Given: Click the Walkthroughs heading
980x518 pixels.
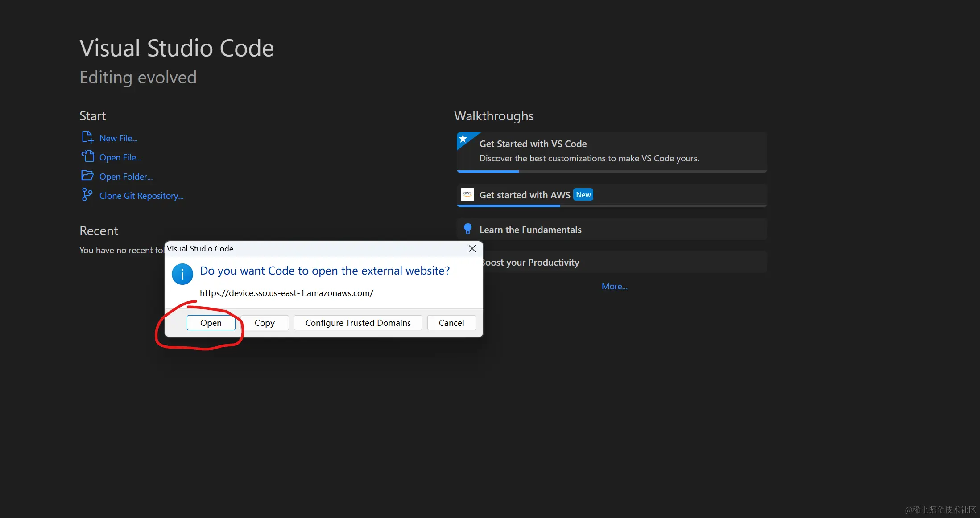Looking at the screenshot, I should [494, 116].
